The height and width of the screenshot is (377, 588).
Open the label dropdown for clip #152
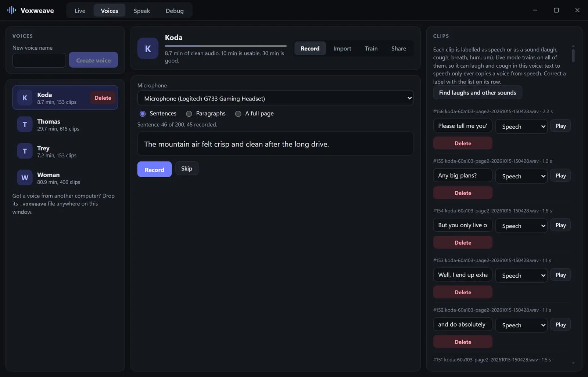point(521,325)
